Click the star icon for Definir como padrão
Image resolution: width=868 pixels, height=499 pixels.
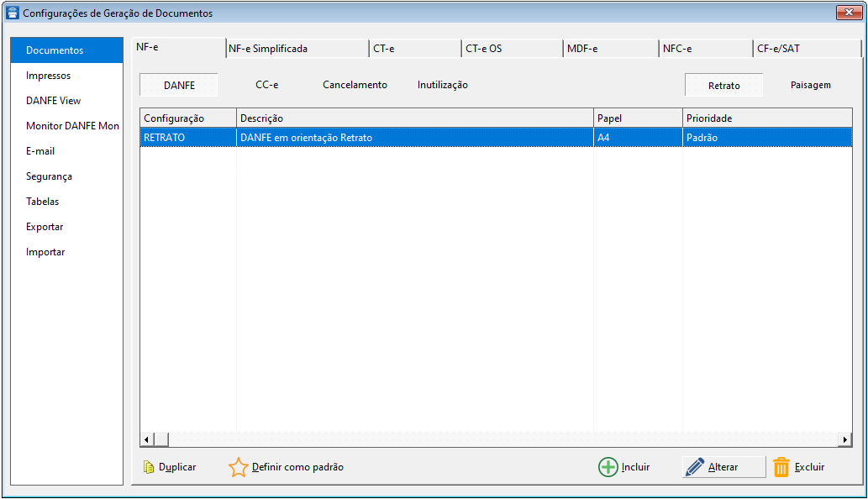tap(238, 467)
